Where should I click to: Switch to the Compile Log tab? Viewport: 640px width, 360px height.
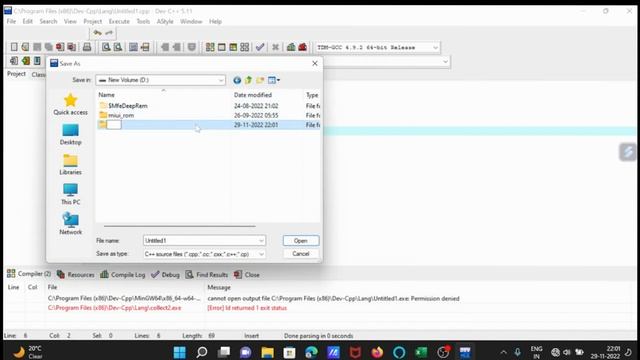click(x=123, y=275)
